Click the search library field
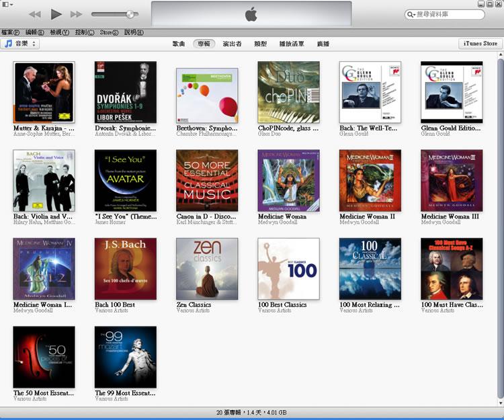Screen dimensions: 504x420 click(x=445, y=14)
